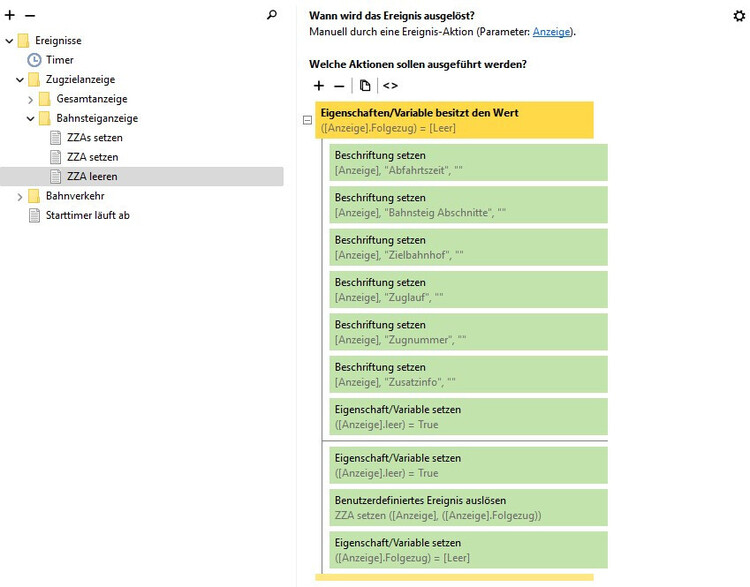
Task: Open the code view angle-brackets icon
Action: [390, 86]
